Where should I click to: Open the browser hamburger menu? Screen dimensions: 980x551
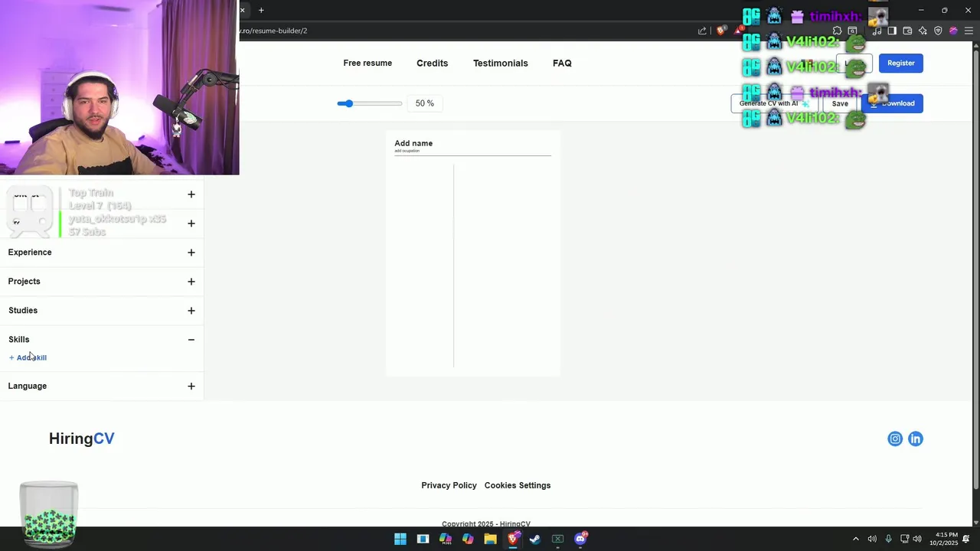point(969,31)
